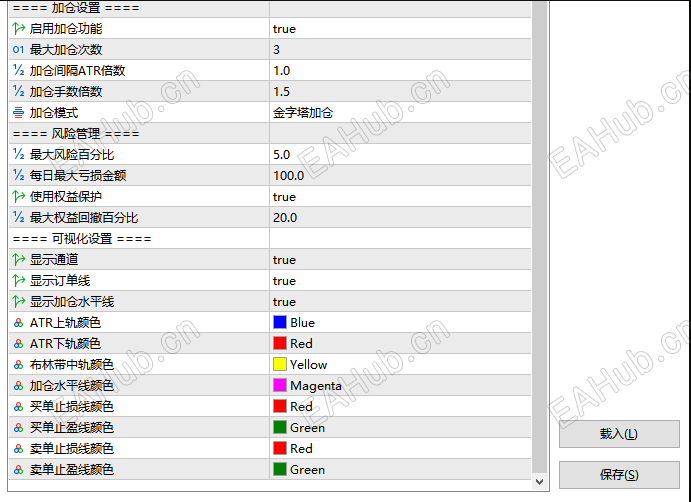Toggle the 使用权益保护 true value
The image size is (691, 502).
[x=400, y=197]
